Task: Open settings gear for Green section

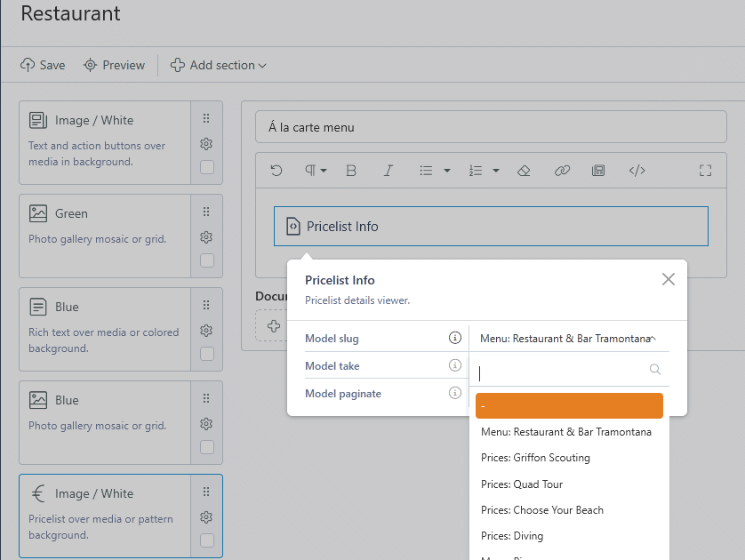Action: [x=206, y=237]
